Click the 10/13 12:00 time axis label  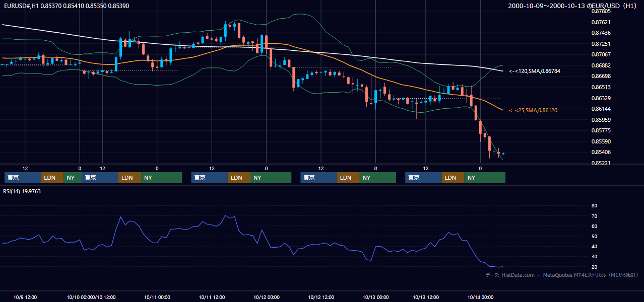(426, 297)
